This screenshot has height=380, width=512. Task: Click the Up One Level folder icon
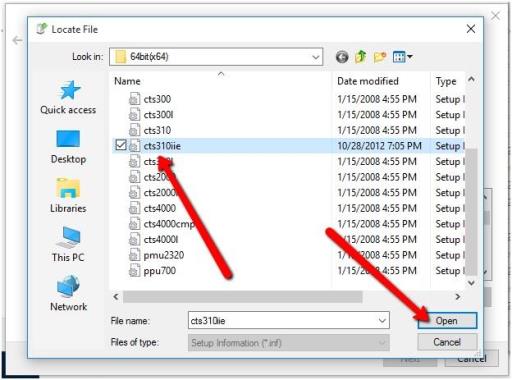(361, 57)
